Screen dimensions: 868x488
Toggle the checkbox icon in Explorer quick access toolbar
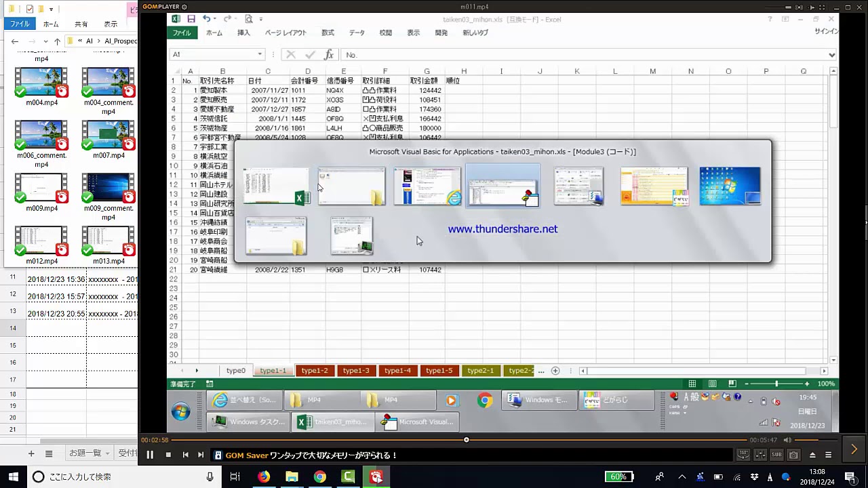tap(29, 9)
